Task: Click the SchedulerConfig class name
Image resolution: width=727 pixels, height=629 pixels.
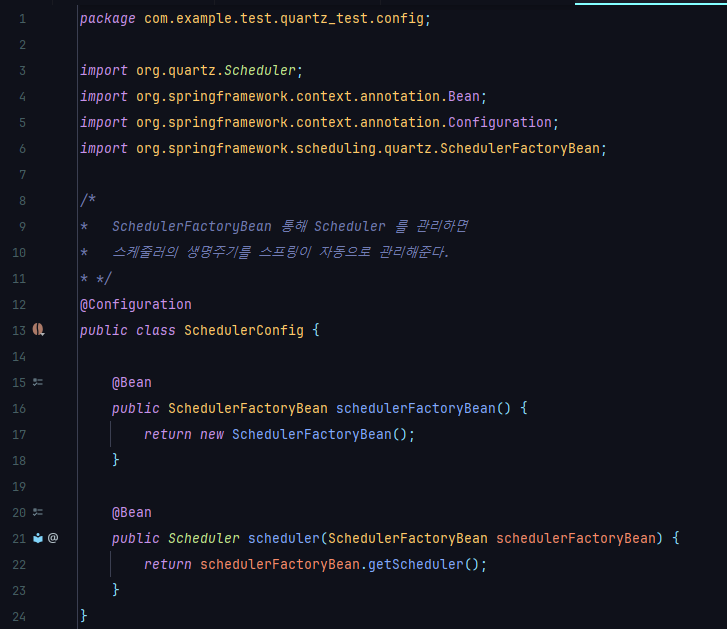Action: [x=244, y=330]
